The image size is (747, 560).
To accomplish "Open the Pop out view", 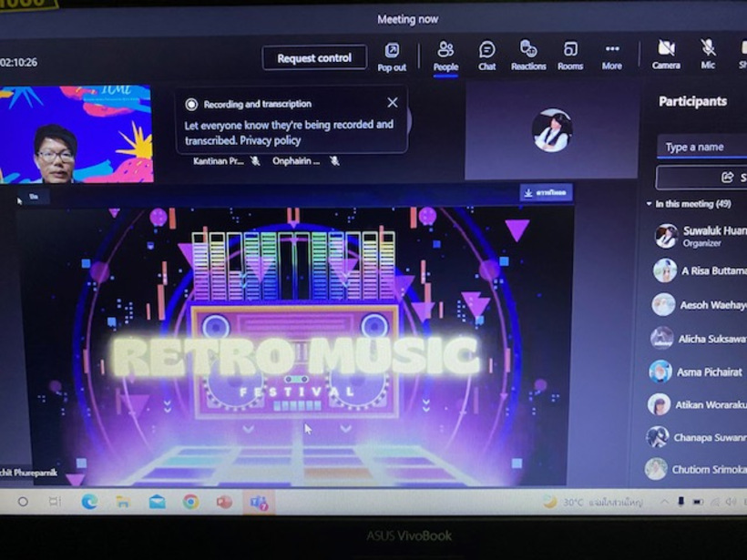I will tap(392, 56).
